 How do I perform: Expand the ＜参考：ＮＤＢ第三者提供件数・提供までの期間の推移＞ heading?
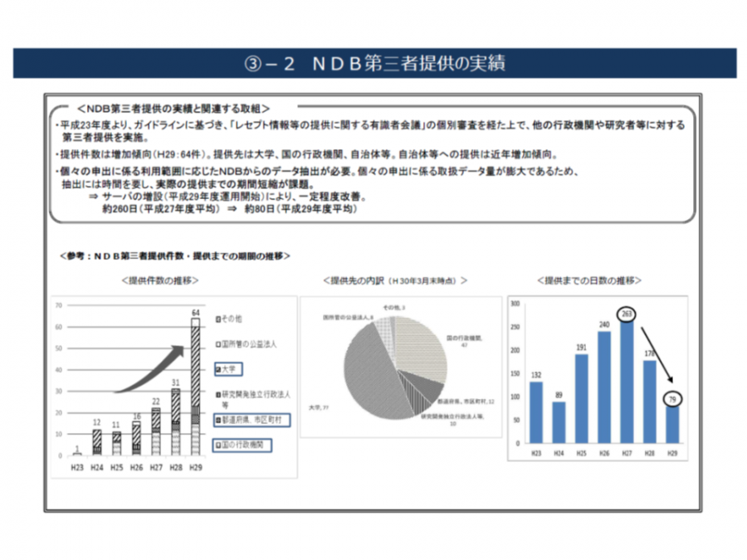[174, 256]
